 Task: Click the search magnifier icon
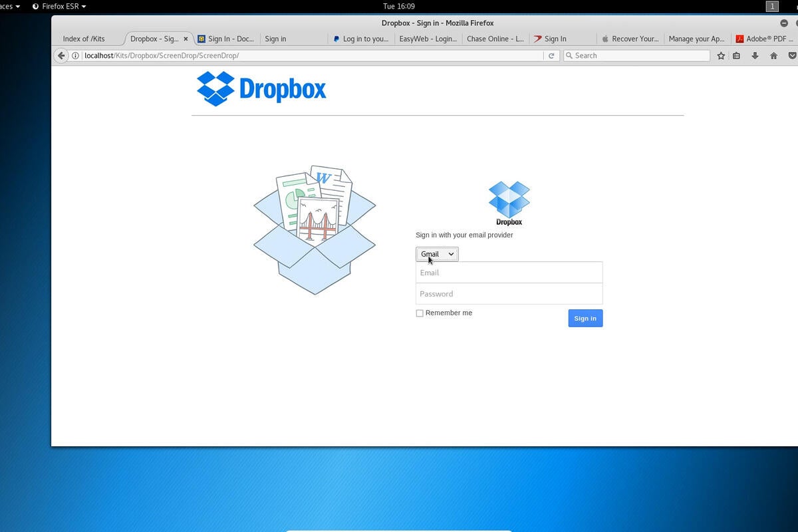coord(569,56)
